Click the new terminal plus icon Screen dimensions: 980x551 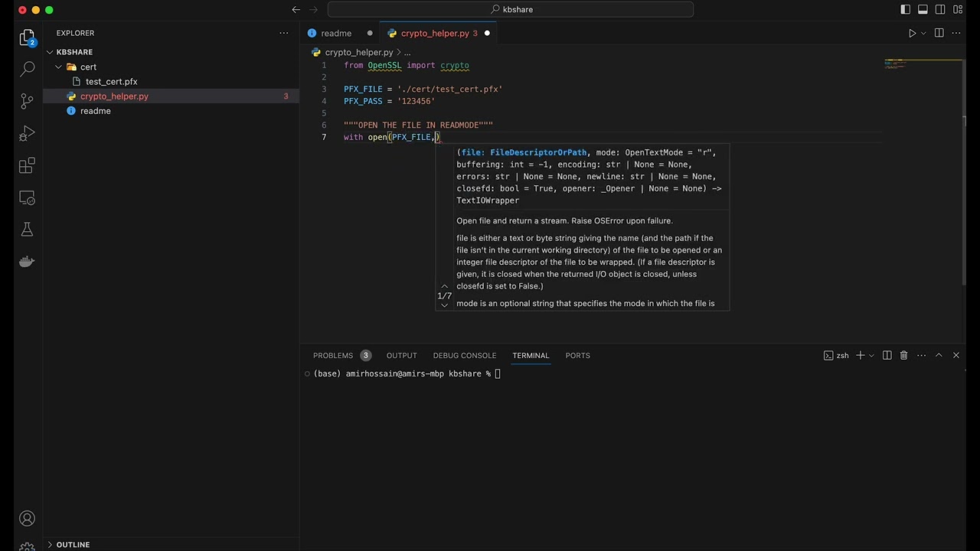(x=861, y=355)
